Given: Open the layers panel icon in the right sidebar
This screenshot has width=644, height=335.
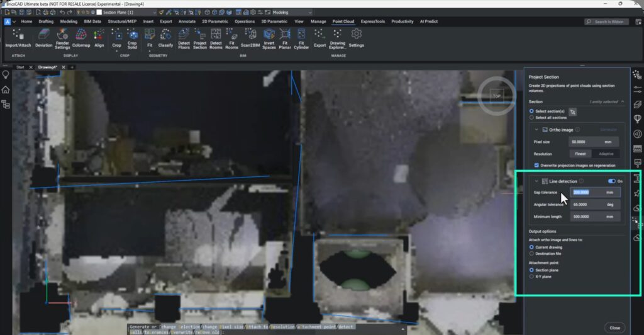Looking at the screenshot, I should [x=638, y=105].
